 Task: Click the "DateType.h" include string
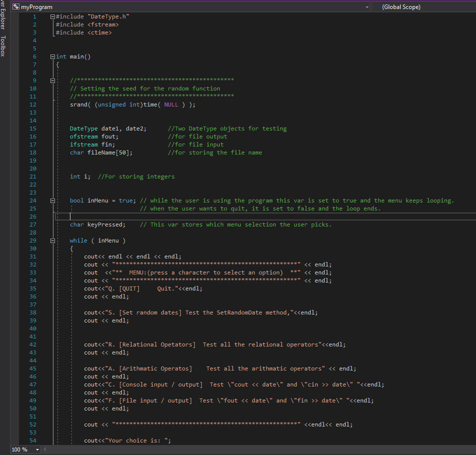[x=108, y=16]
